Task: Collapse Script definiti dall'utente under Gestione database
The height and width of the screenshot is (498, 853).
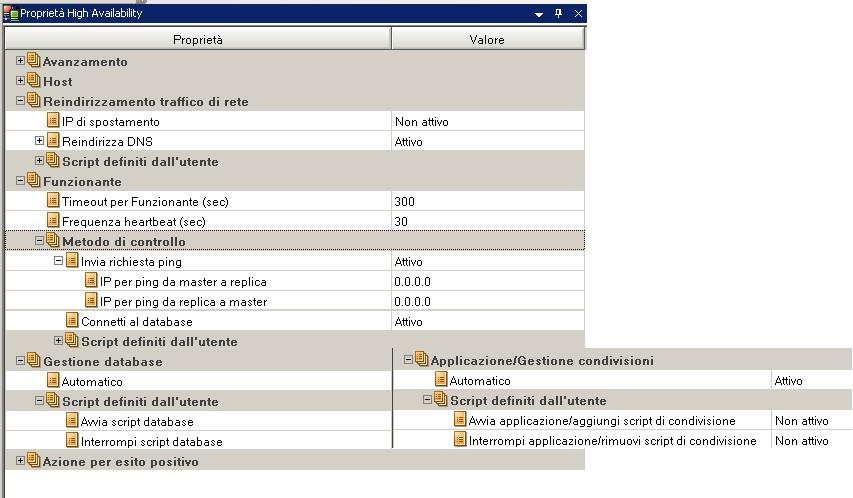Action: click(x=39, y=401)
